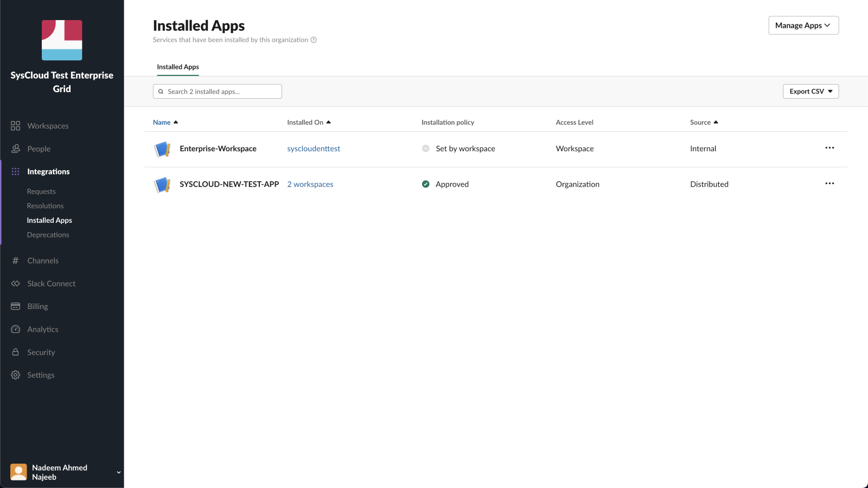
Task: Open the three-dot menu for Enterprise-Workspace
Action: pos(829,147)
